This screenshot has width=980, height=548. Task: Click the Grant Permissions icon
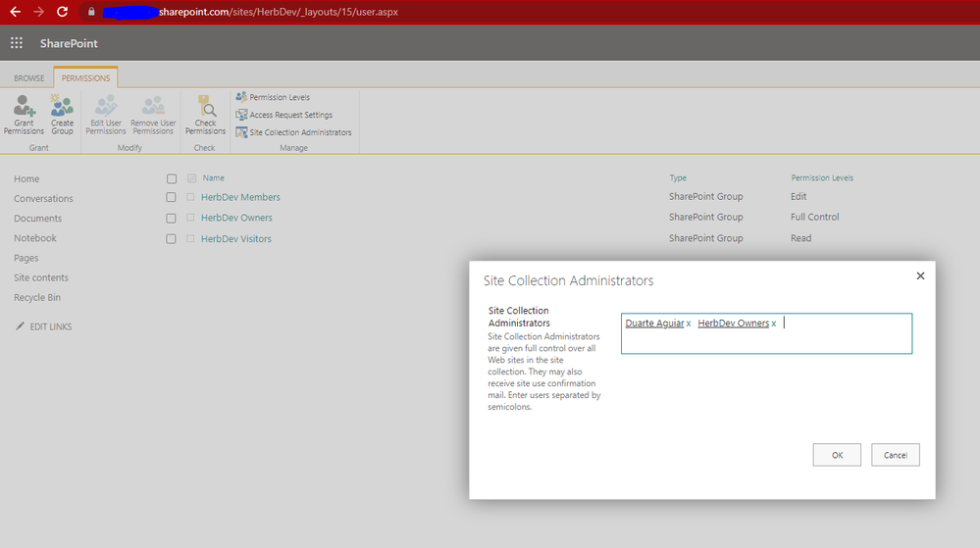point(24,106)
